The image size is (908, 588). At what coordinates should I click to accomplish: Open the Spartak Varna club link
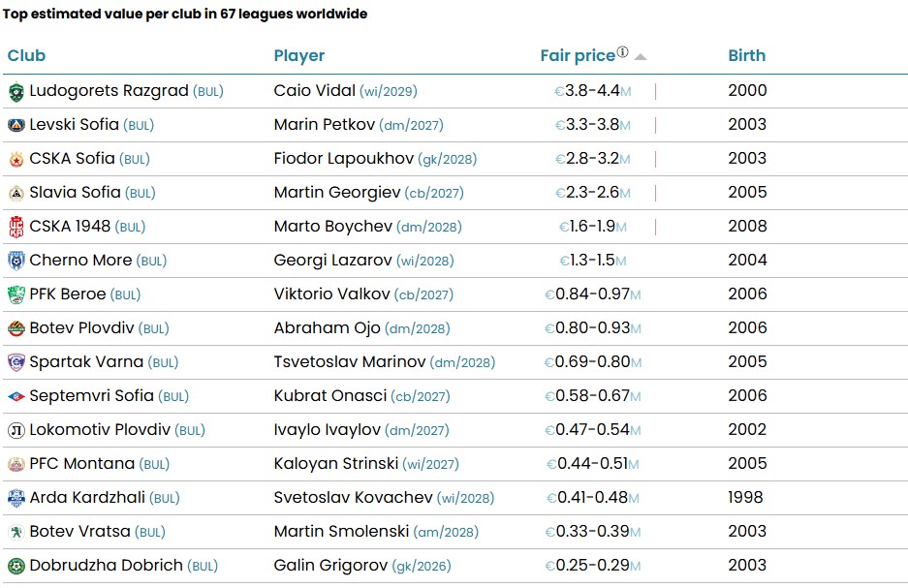tap(86, 362)
